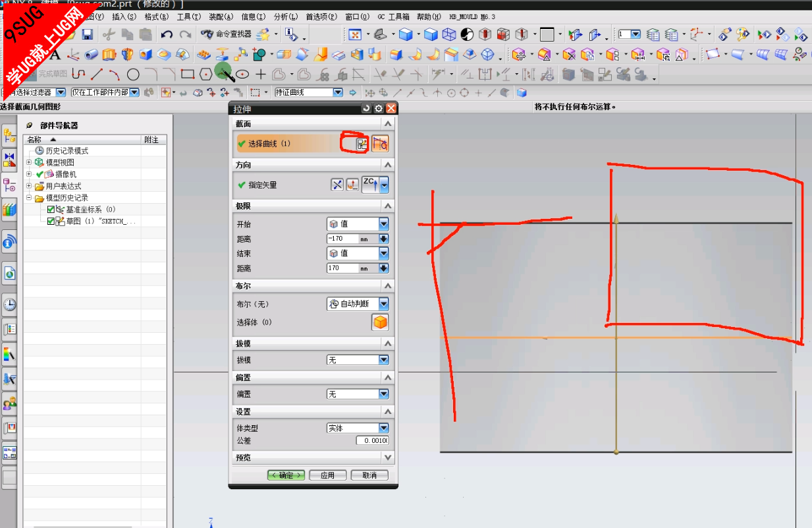
Task: Collapse the Model History tree node
Action: 29,198
